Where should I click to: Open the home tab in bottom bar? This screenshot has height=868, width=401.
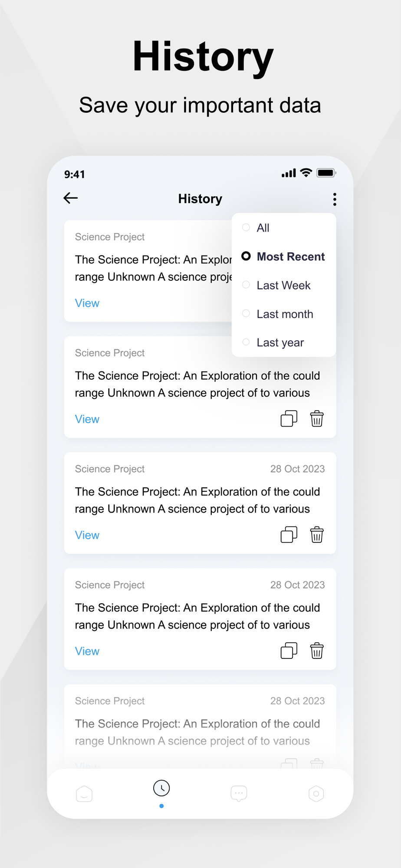pyautogui.click(x=84, y=793)
